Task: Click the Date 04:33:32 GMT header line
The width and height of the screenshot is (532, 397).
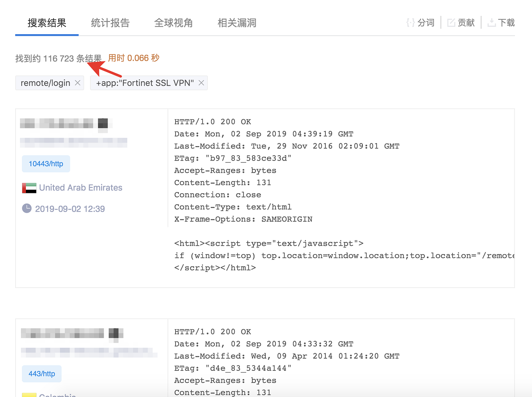Action: 264,344
